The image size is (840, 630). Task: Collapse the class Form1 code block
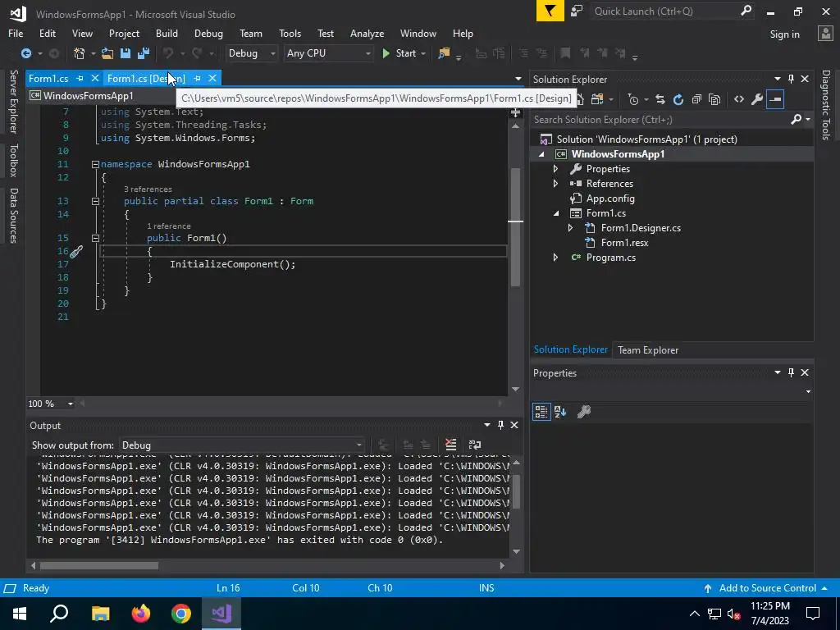point(95,202)
